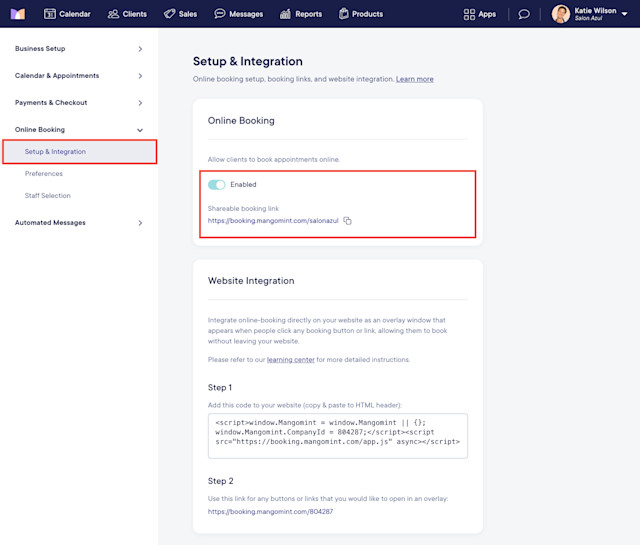This screenshot has height=545, width=640.
Task: Open the Clients menu label
Action: pos(135,14)
